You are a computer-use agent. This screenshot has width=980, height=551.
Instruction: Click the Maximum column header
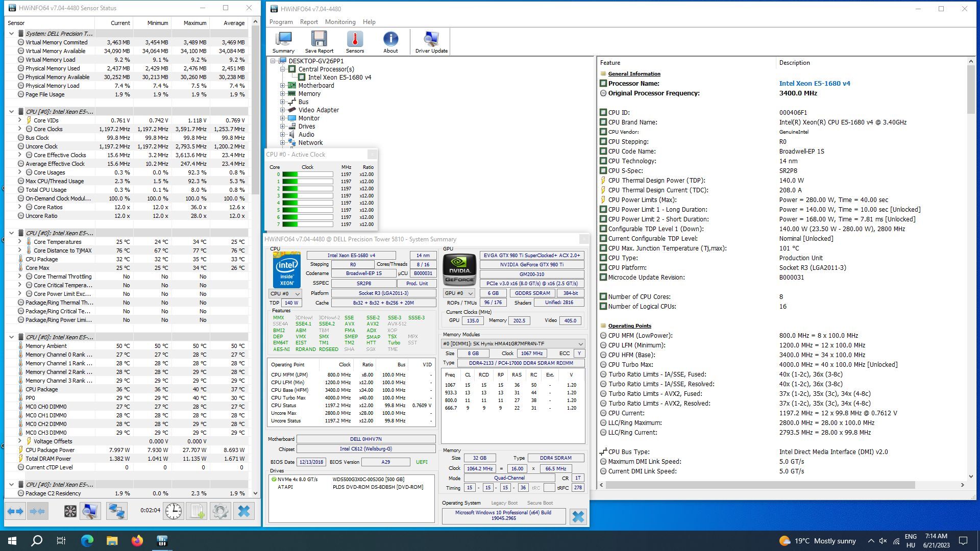(x=190, y=23)
